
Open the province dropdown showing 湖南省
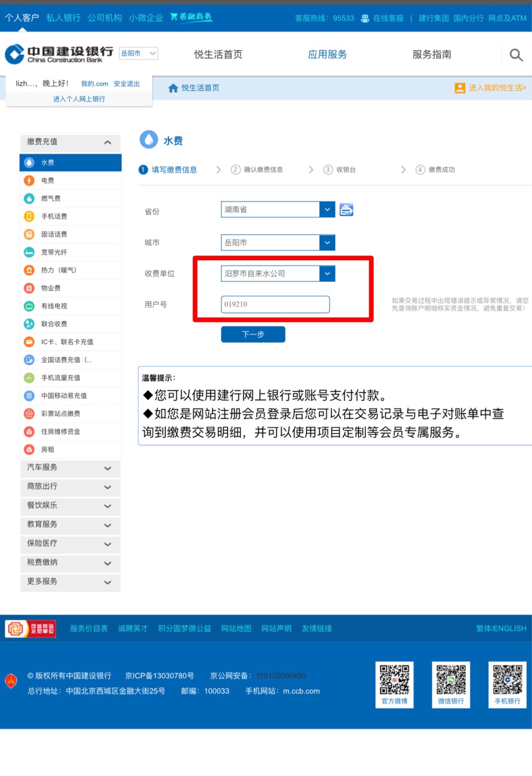[x=327, y=210]
